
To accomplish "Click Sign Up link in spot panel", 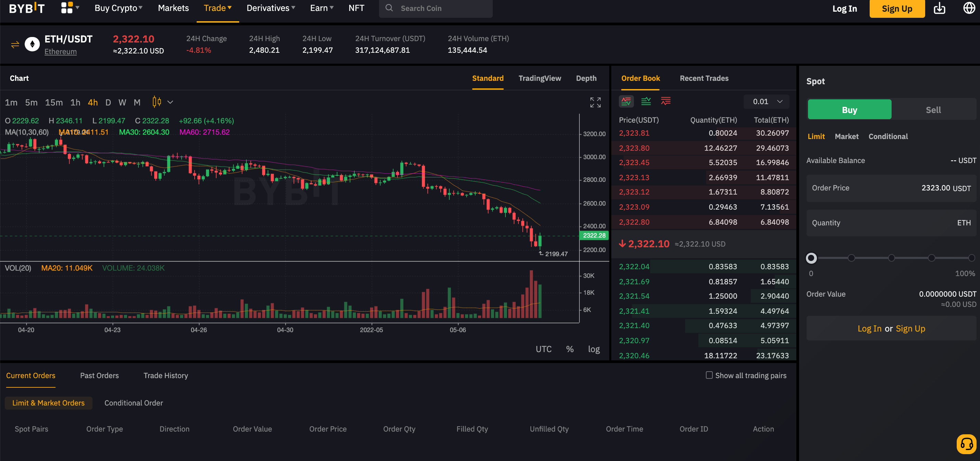I will click(910, 328).
